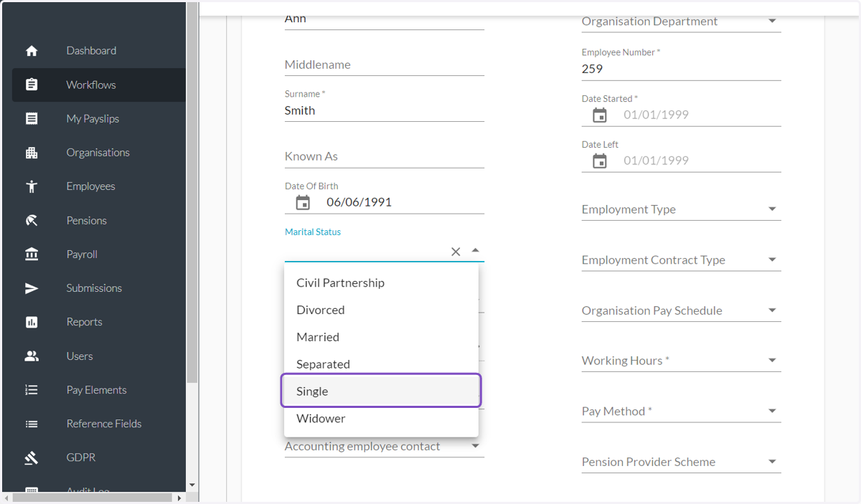Go to Pay Elements
The height and width of the screenshot is (504, 861).
pyautogui.click(x=96, y=390)
